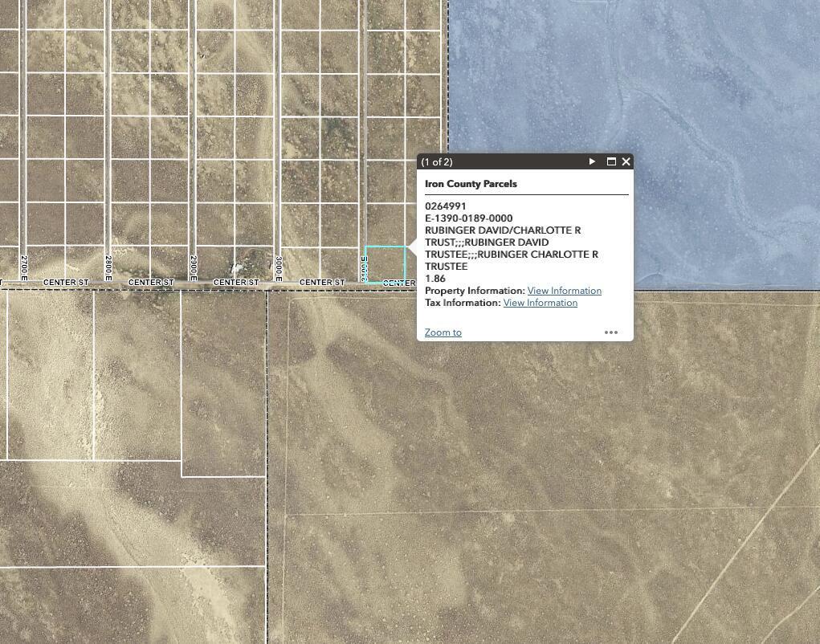
Task: Click the popup feature count '(1 of 2)'
Action: [x=437, y=162]
